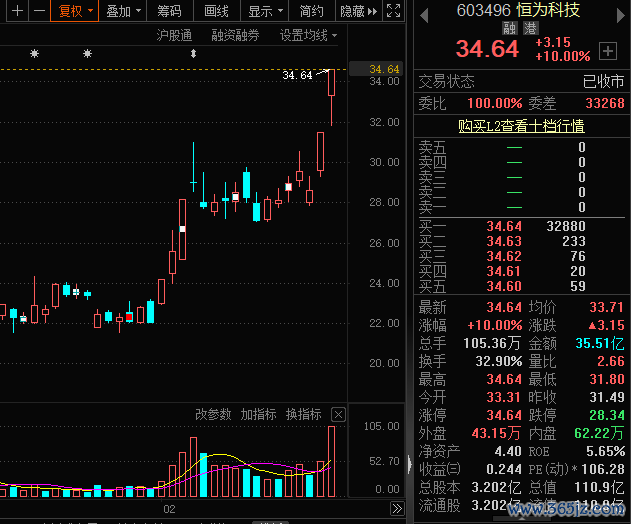This screenshot has width=631, height=524.
Task: Click the 买五 price 34.60
Action: (504, 286)
